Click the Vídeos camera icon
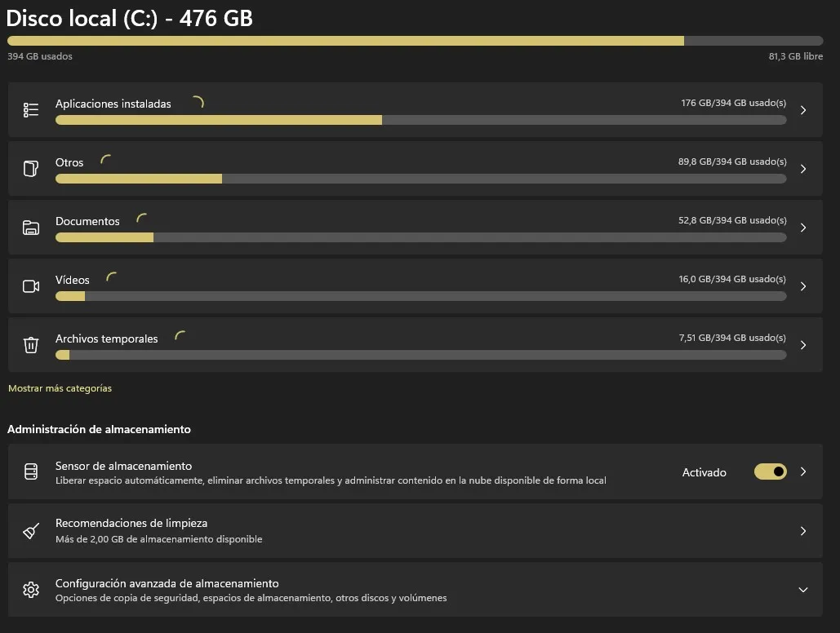840x633 pixels. pos(31,286)
